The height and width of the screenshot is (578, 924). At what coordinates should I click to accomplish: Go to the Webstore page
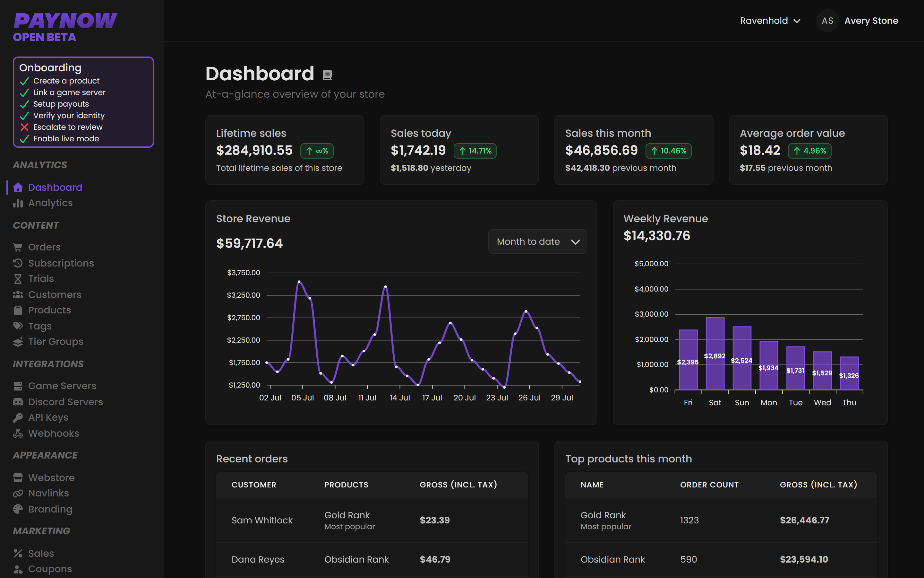(51, 477)
